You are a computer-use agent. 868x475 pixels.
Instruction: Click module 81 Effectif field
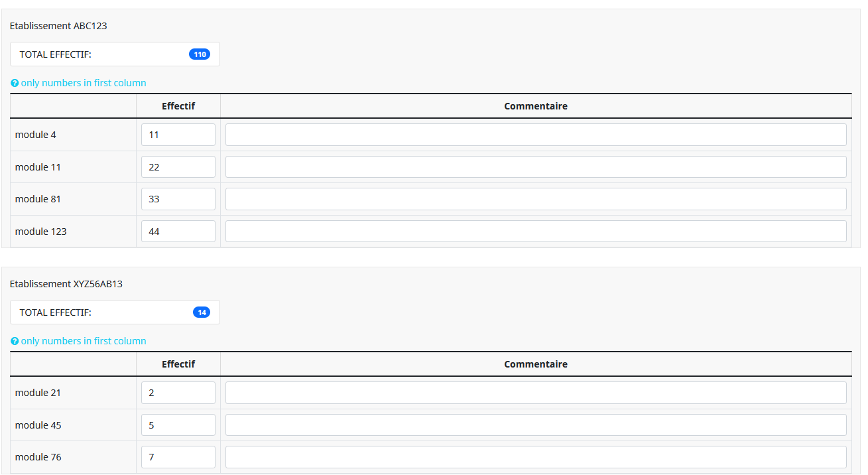(178, 199)
